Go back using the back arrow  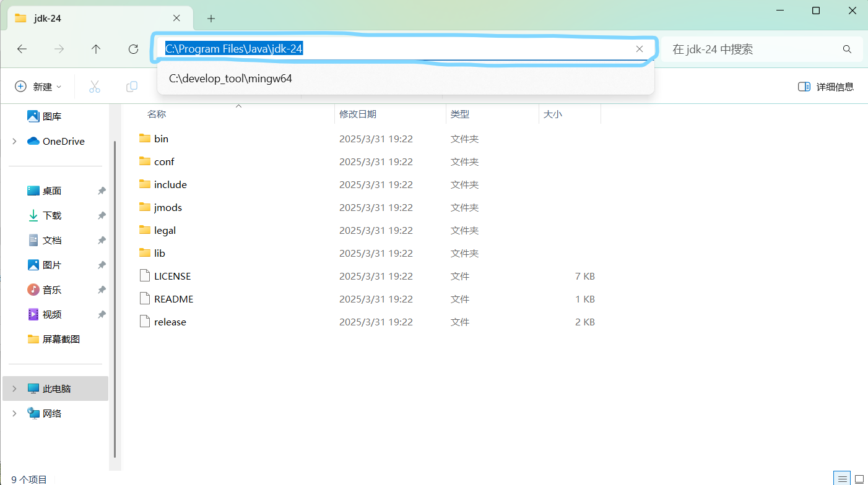(22, 49)
